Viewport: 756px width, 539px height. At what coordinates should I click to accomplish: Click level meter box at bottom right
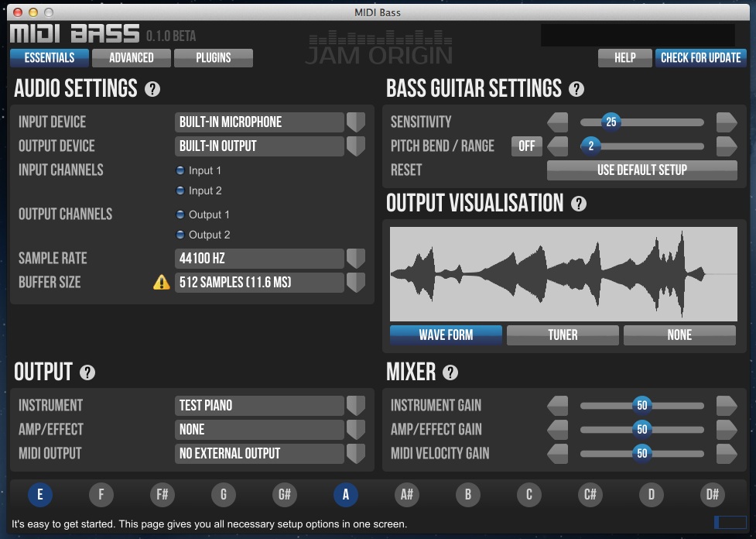(730, 522)
